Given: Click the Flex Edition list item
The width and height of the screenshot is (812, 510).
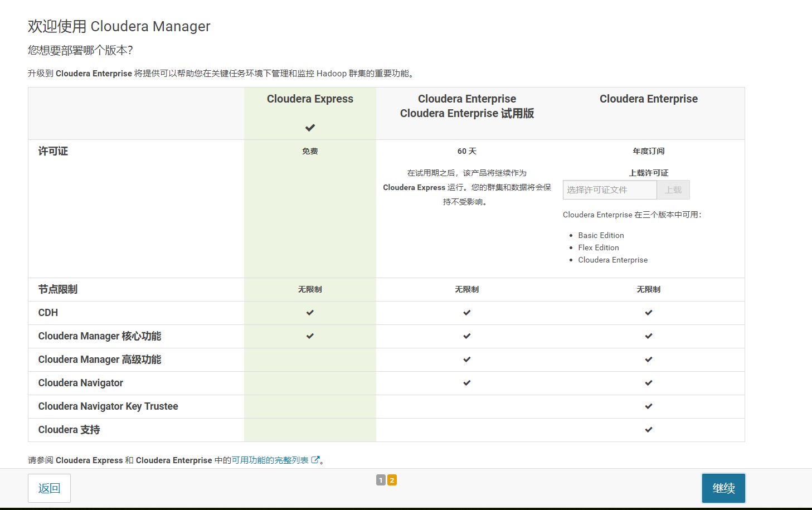Looking at the screenshot, I should pyautogui.click(x=599, y=247).
